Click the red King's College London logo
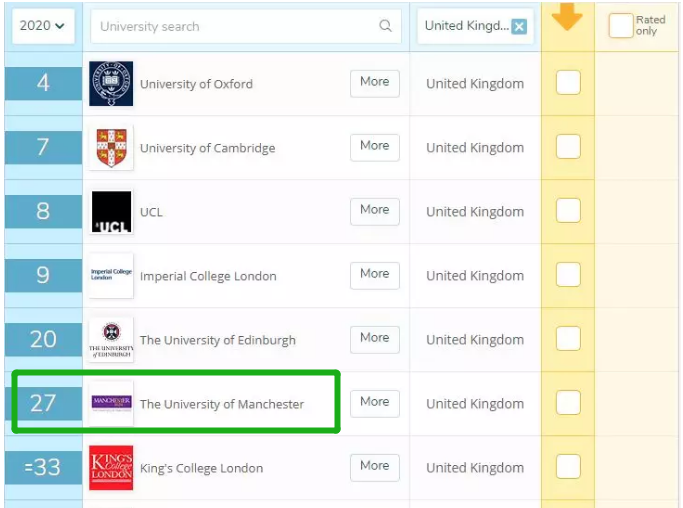This screenshot has width=683, height=508. (110, 468)
